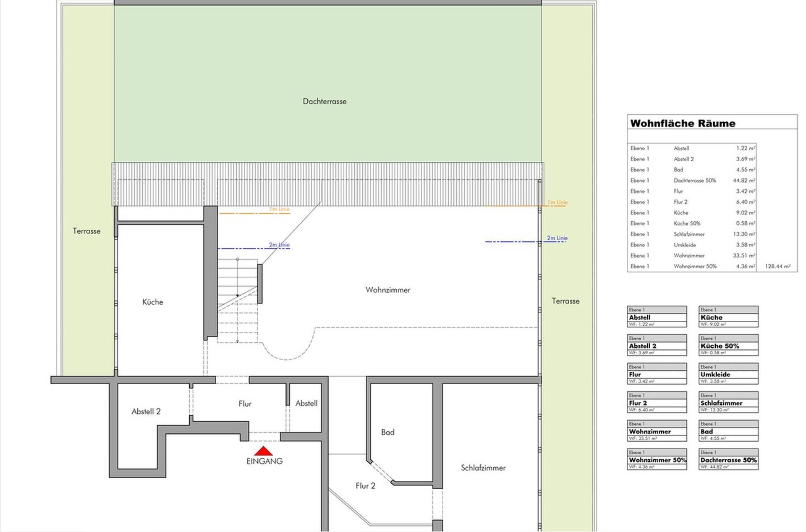
Task: Click the Umkleide row name in the table
Action: (685, 245)
